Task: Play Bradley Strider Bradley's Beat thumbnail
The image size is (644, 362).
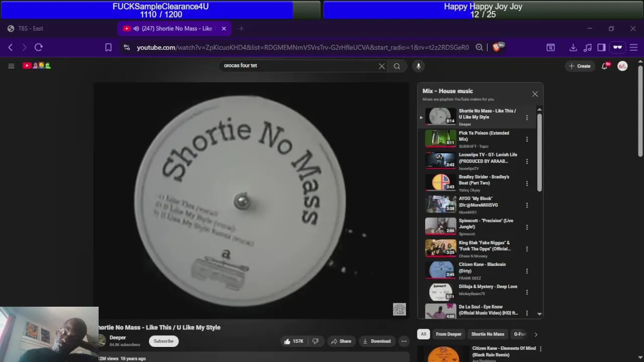Action: [441, 182]
